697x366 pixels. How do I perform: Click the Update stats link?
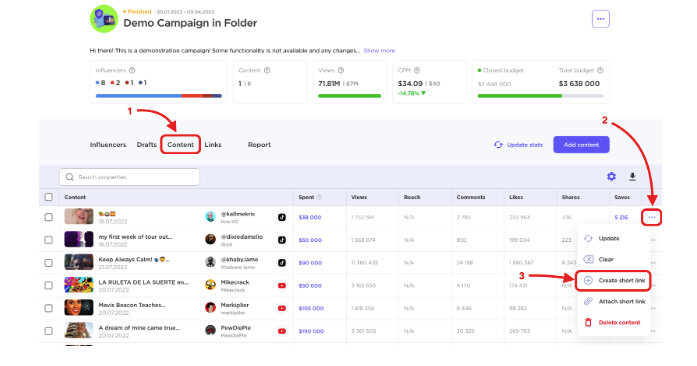pos(525,145)
